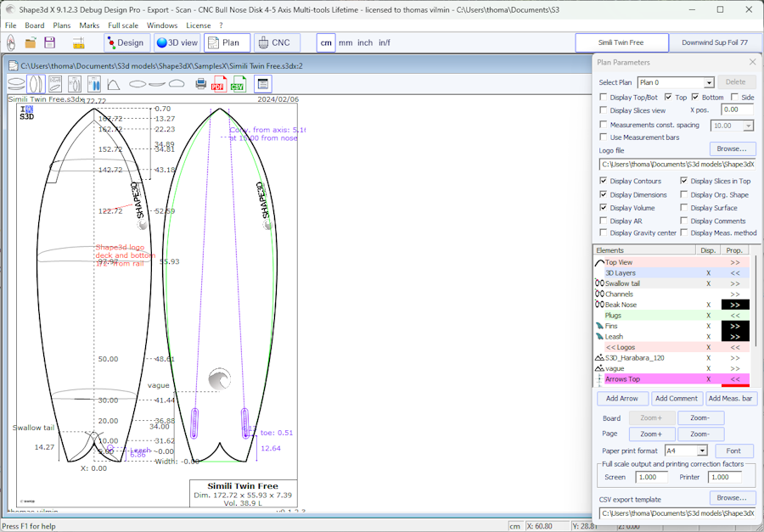Toggle the plan parameters panel icon

pos(262,84)
